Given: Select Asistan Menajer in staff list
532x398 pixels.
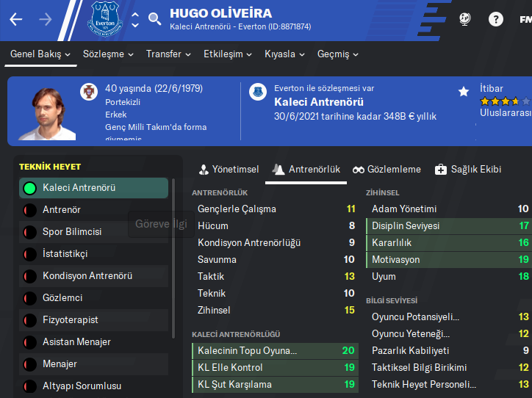Looking at the screenshot, I should pyautogui.click(x=76, y=342).
